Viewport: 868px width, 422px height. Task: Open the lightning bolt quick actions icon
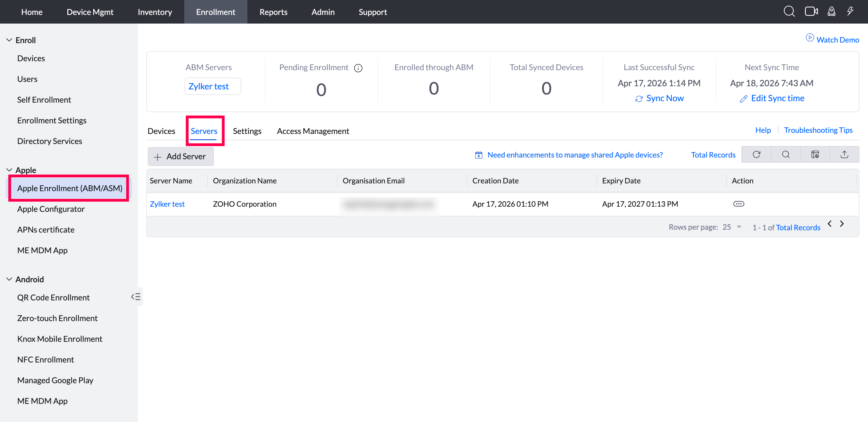coord(850,11)
